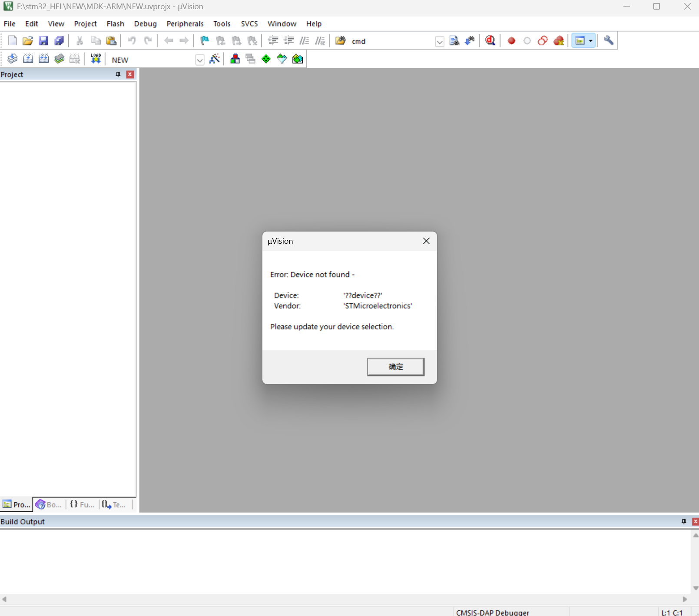699x616 pixels.
Task: Open the Tools menu
Action: point(222,23)
